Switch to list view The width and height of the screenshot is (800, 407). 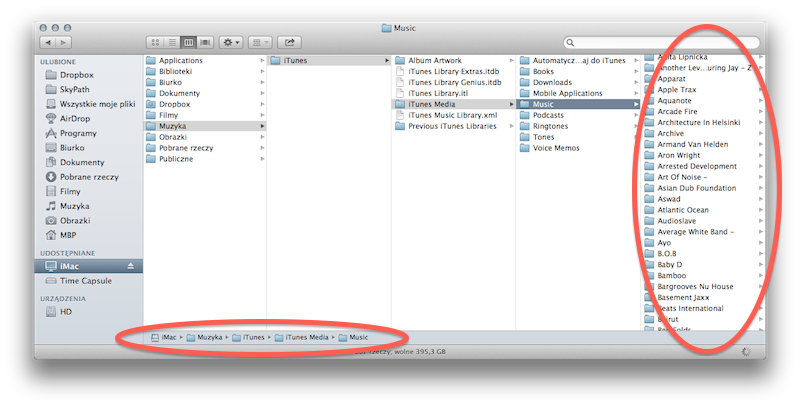172,42
